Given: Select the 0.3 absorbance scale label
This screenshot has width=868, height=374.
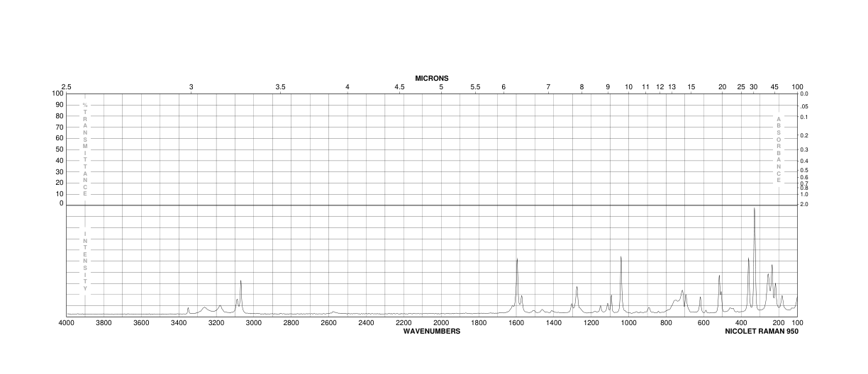Looking at the screenshot, I should pyautogui.click(x=804, y=149).
